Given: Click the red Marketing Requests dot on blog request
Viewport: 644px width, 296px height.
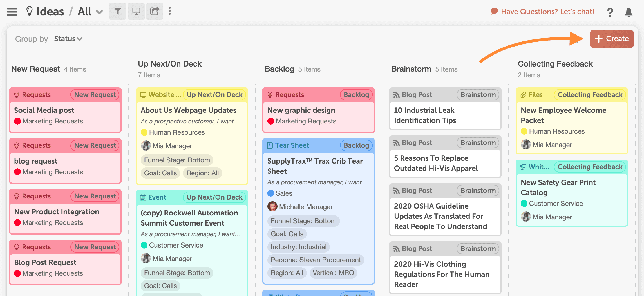Looking at the screenshot, I should (x=17, y=172).
